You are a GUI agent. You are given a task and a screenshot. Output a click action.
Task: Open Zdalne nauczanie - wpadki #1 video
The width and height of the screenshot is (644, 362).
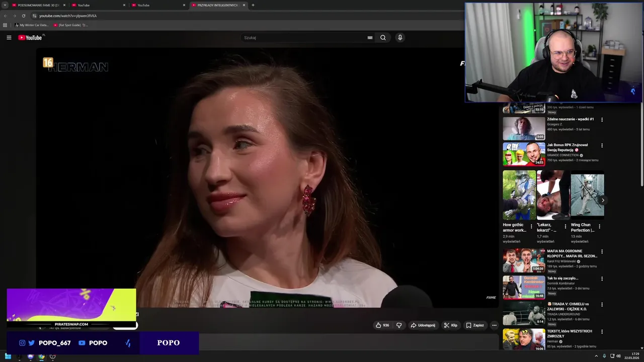pyautogui.click(x=570, y=119)
